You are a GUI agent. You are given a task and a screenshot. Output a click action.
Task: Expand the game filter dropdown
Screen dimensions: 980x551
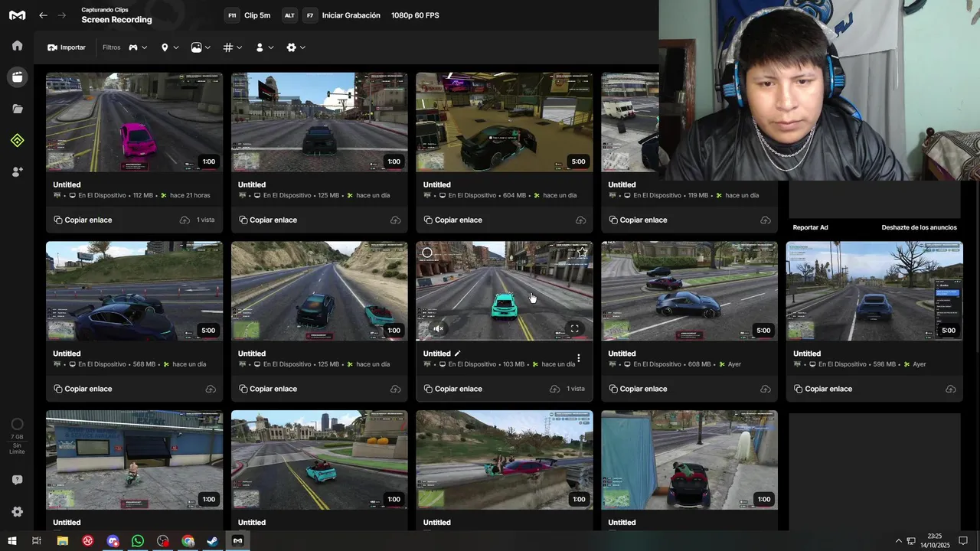tap(138, 47)
